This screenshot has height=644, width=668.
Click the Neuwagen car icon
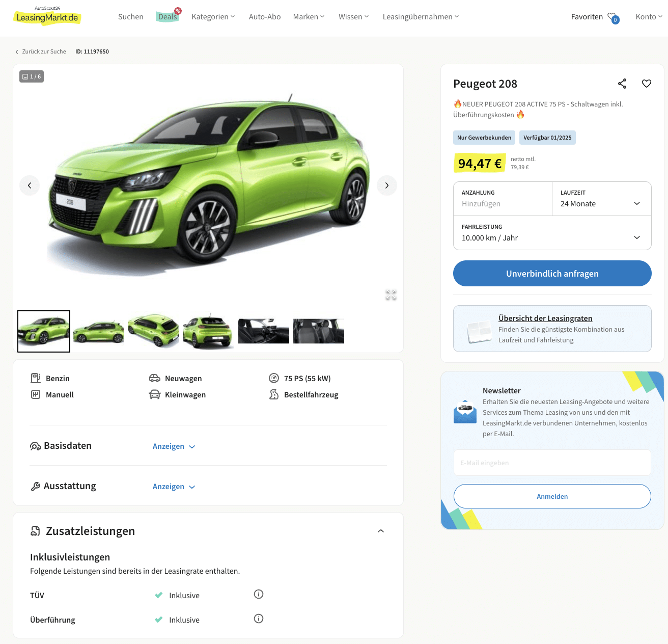[x=155, y=378]
